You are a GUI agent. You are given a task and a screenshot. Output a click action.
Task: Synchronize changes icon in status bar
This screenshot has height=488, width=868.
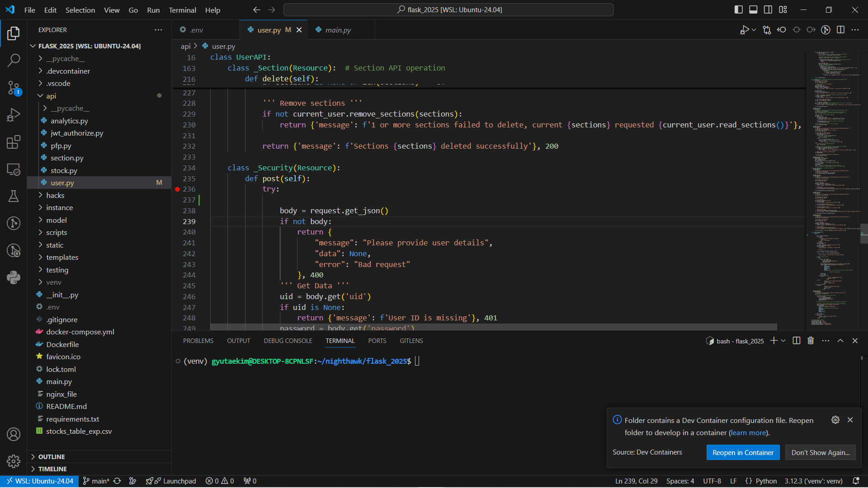pyautogui.click(x=117, y=481)
